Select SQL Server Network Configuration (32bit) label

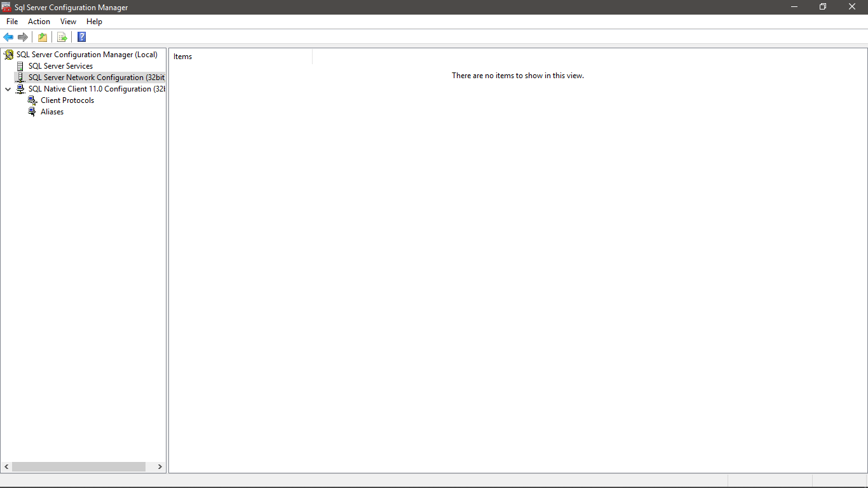tap(96, 78)
